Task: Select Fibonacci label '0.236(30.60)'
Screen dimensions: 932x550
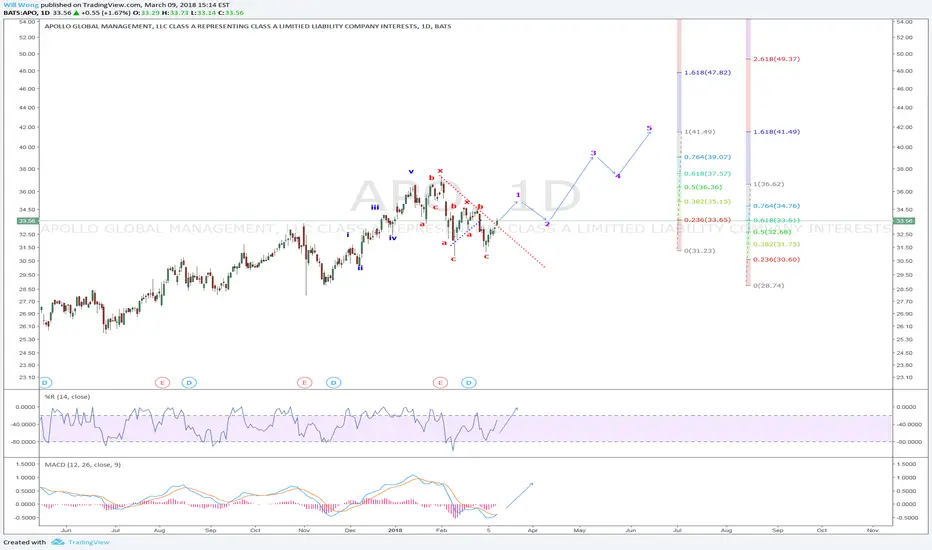Action: pyautogui.click(x=776, y=259)
